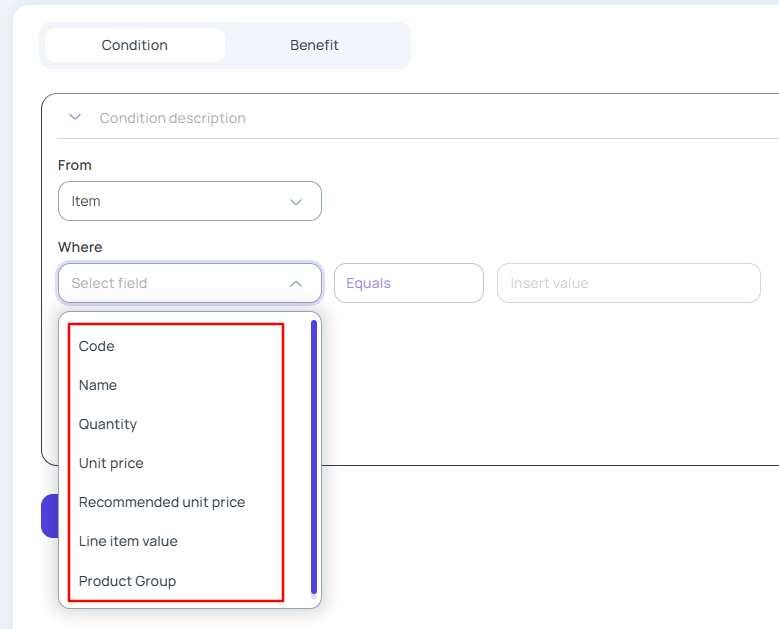
Task: Open the From dropdown showing Item
Action: click(189, 201)
